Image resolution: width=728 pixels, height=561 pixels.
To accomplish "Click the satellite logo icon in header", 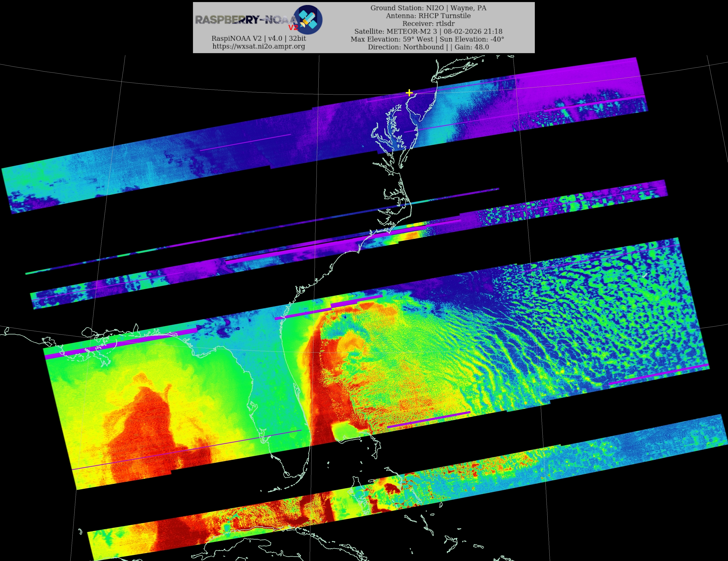I will tap(309, 20).
